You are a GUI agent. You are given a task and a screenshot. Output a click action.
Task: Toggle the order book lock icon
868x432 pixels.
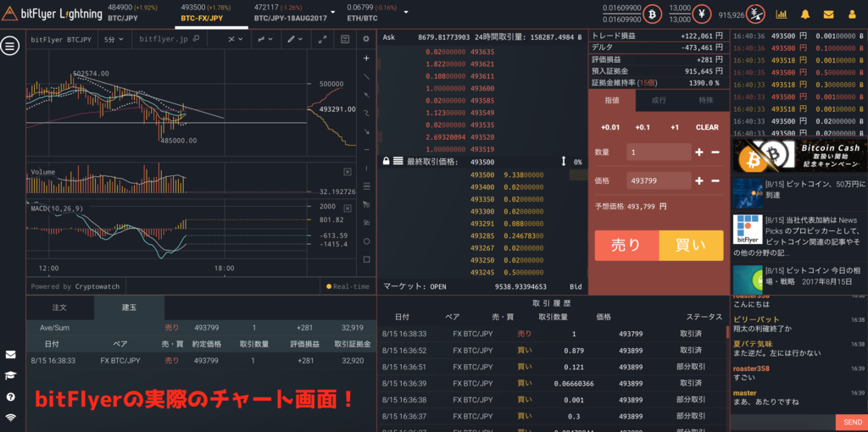pyautogui.click(x=387, y=162)
